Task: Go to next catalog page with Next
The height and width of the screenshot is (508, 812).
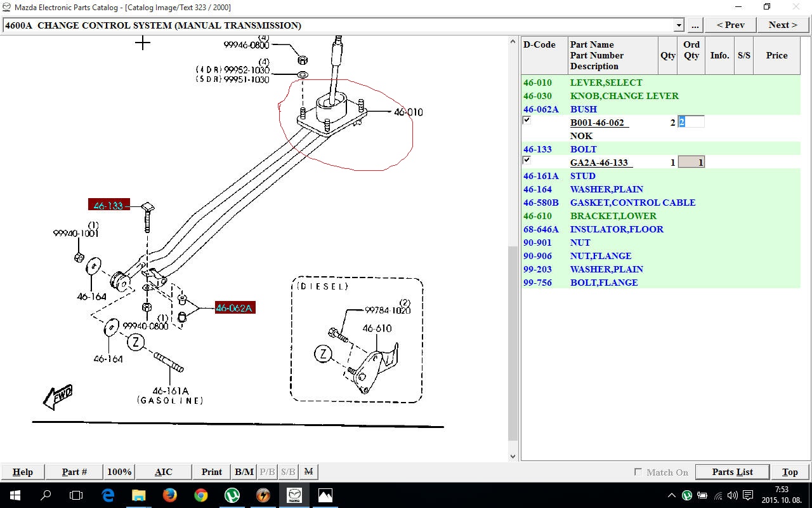Action: [783, 25]
